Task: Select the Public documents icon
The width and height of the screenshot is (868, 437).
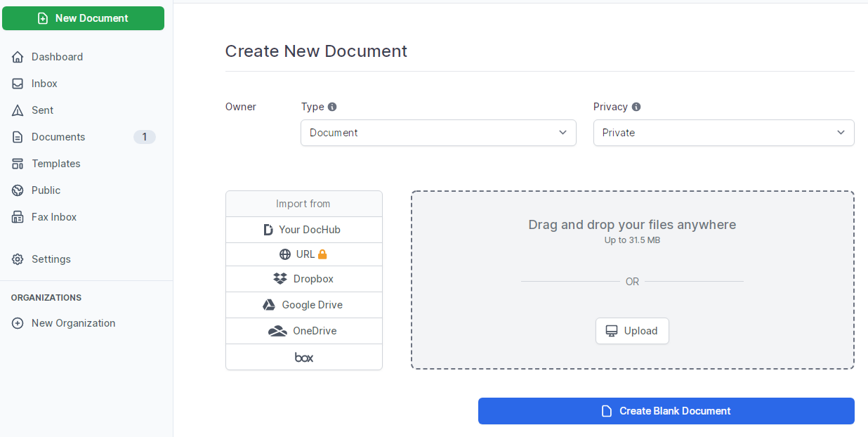Action: [x=16, y=190]
